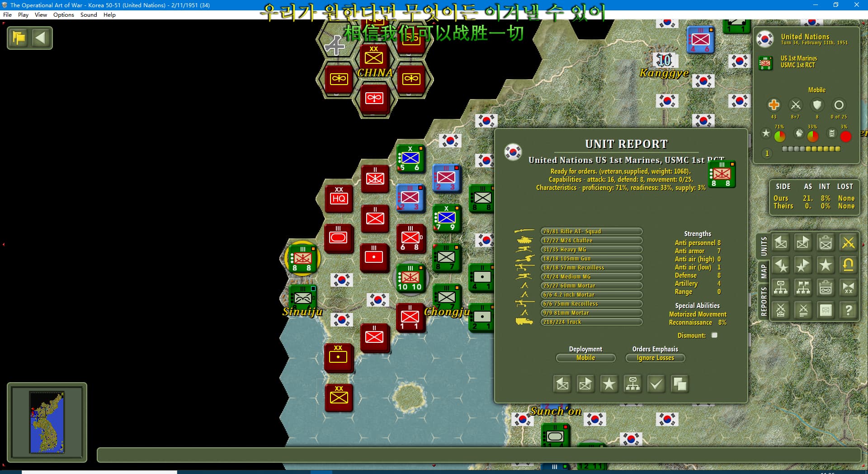This screenshot has height=474, width=868.
Task: Select the 10-10 green unit near Chongju
Action: pyautogui.click(x=410, y=277)
